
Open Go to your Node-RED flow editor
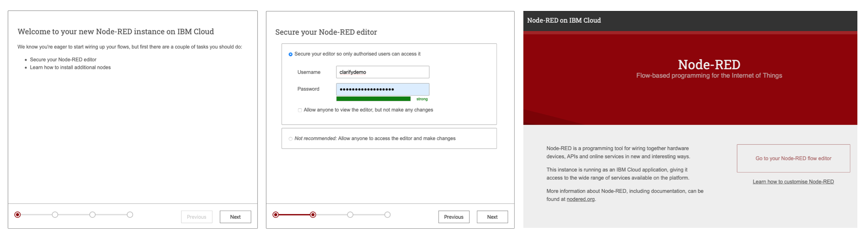click(793, 158)
